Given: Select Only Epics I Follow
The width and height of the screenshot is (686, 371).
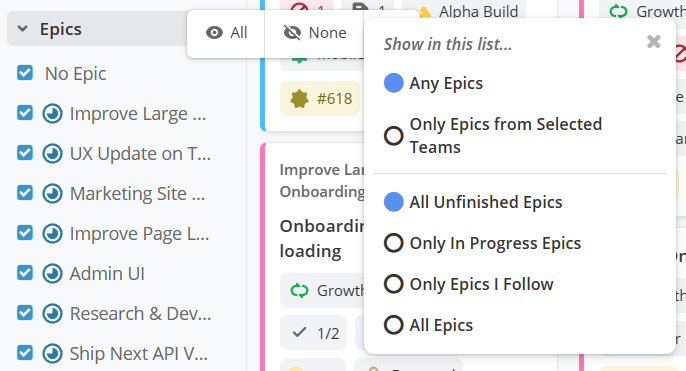Looking at the screenshot, I should pos(469,284).
